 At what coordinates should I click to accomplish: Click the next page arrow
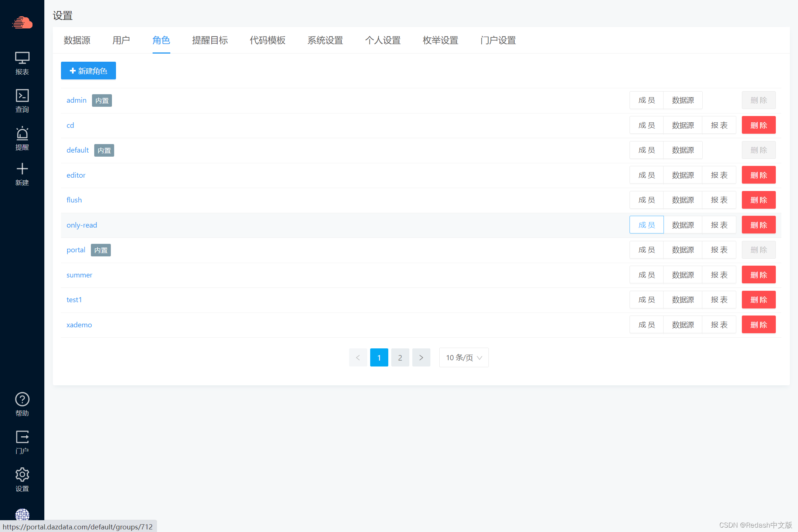[421, 357]
